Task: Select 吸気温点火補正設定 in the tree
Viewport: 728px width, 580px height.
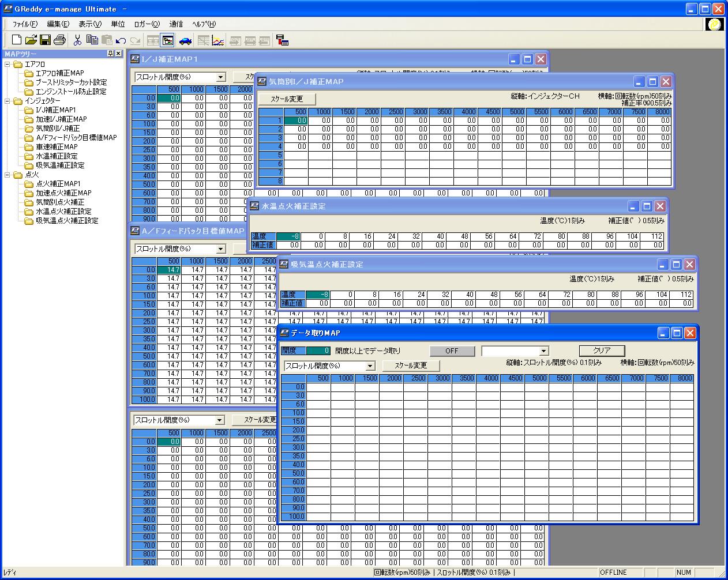Action: click(x=67, y=221)
